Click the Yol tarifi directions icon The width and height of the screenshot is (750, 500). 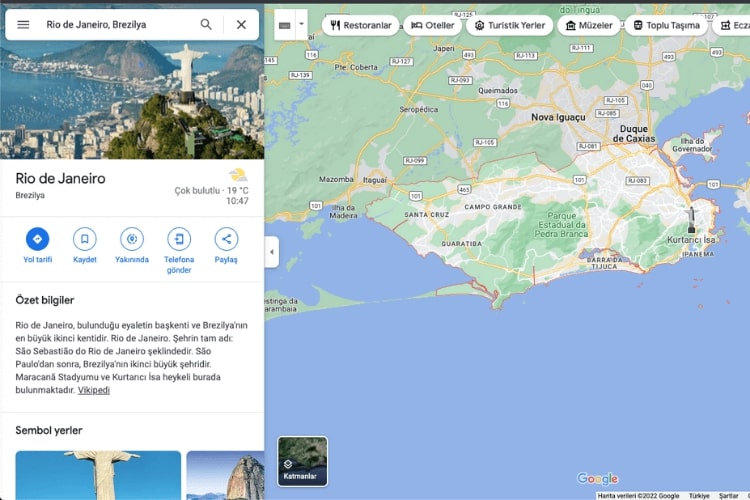(x=37, y=239)
